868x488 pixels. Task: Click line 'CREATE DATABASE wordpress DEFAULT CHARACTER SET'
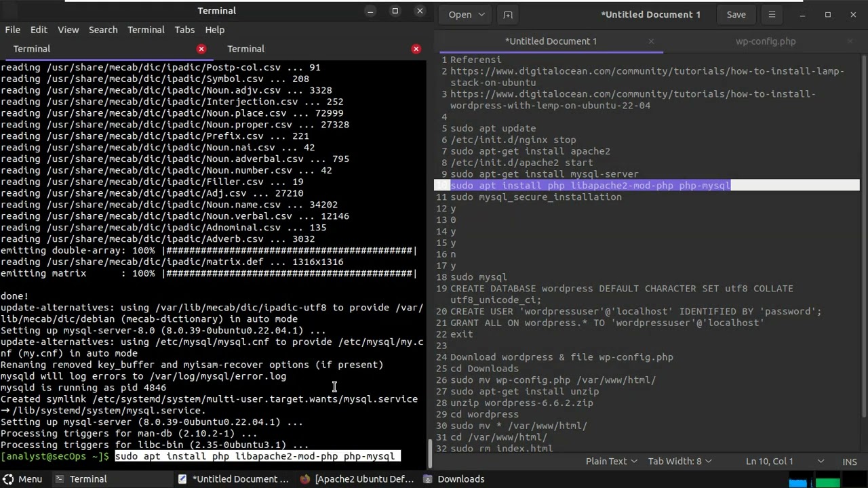(x=622, y=294)
